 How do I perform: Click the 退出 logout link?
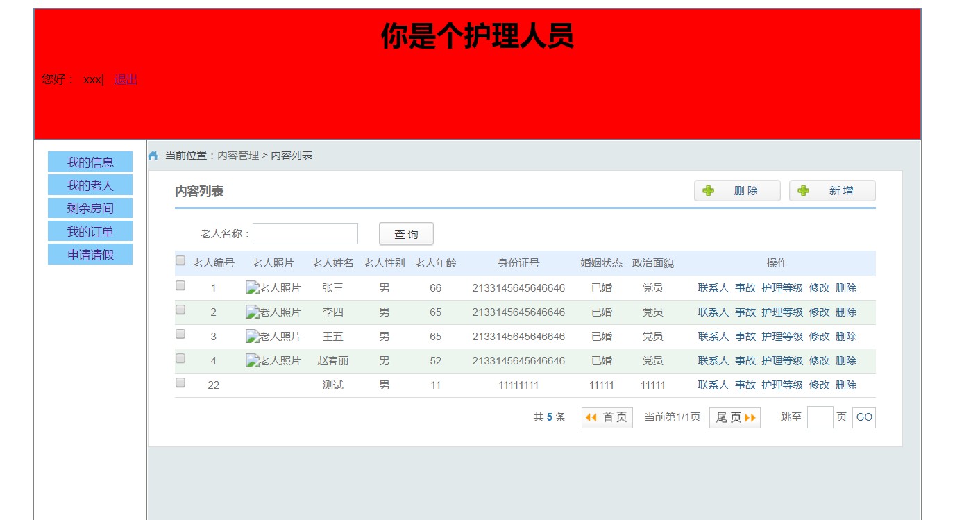pos(126,79)
